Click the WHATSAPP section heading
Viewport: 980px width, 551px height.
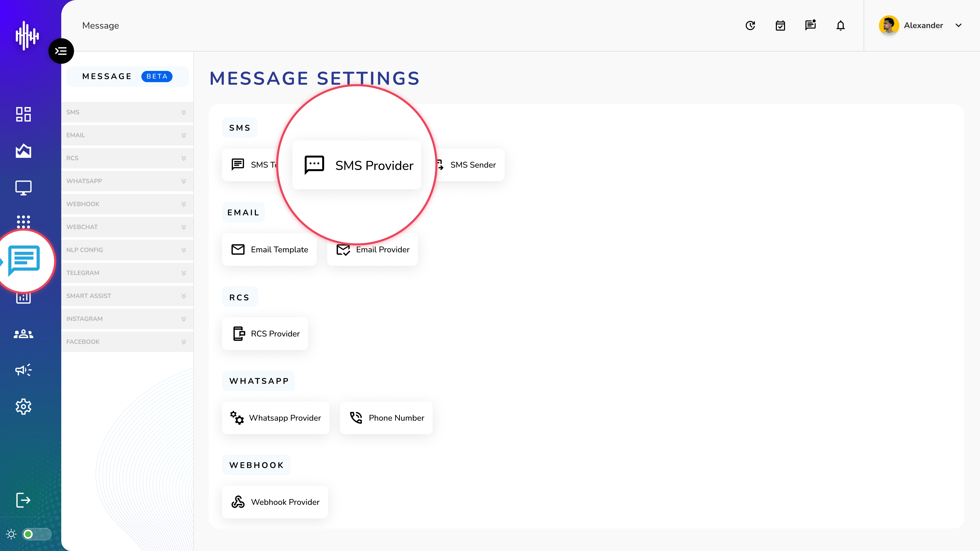(x=259, y=381)
